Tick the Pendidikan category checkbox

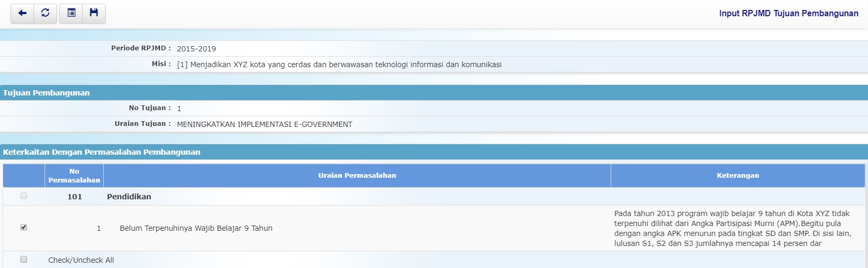24,196
